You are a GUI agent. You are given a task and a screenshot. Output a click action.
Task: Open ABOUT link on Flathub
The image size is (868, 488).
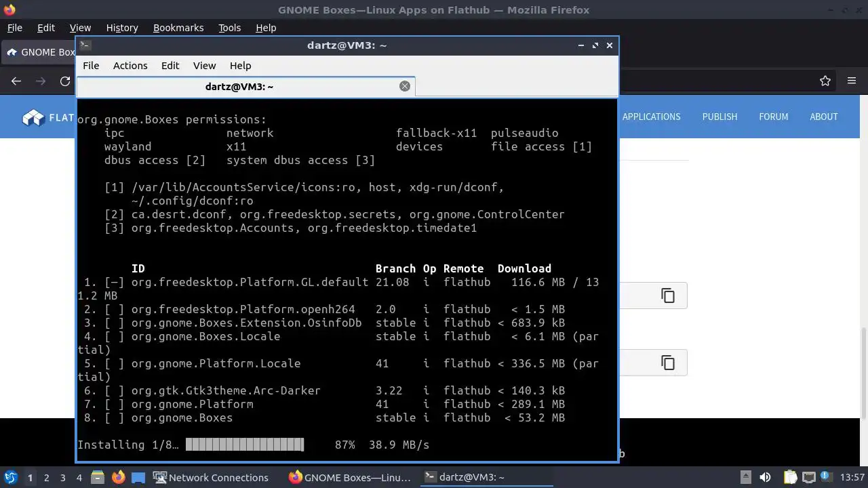824,117
